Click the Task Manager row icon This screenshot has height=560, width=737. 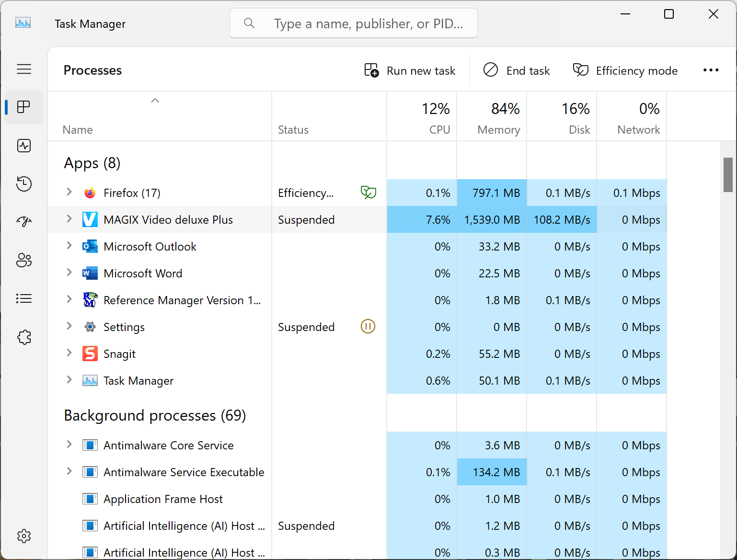(90, 380)
